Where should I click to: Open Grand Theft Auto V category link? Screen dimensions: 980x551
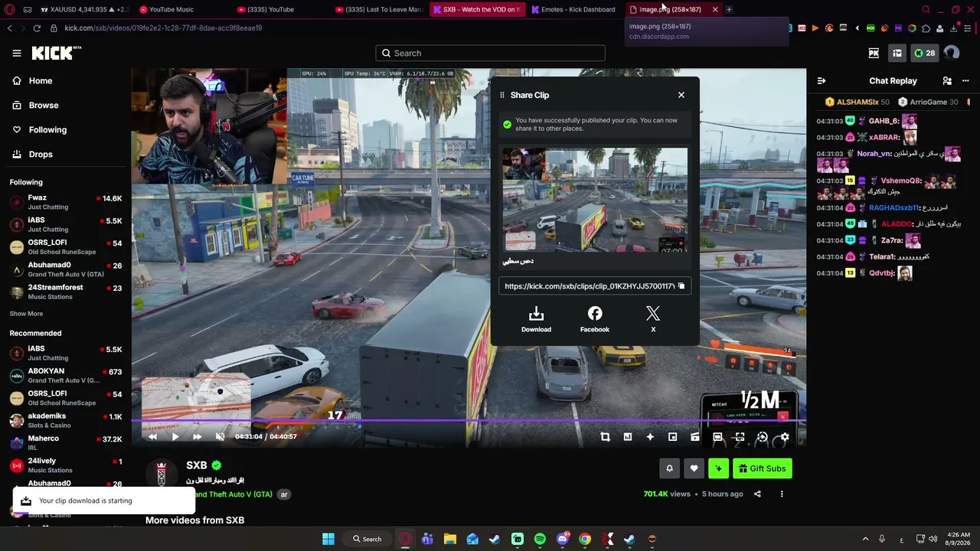234,494
